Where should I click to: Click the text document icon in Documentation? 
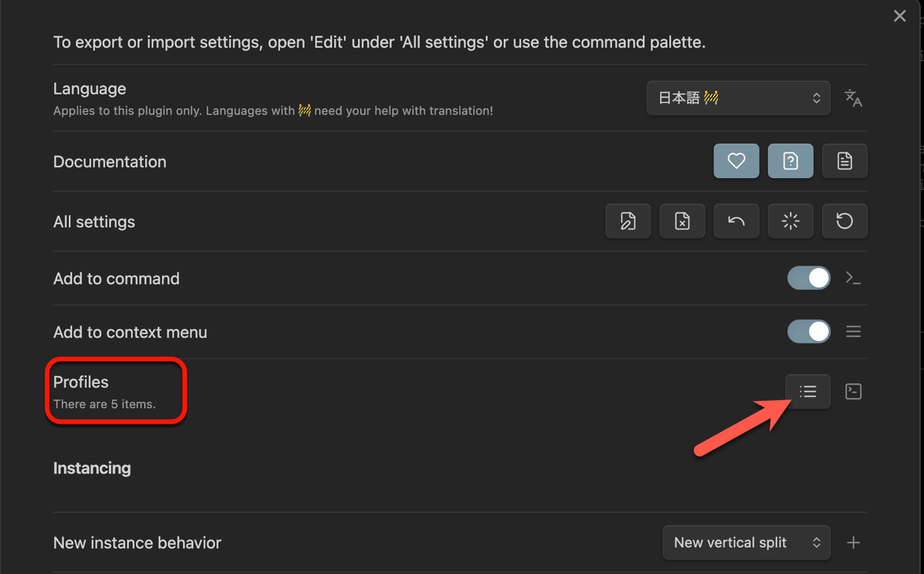coord(844,161)
